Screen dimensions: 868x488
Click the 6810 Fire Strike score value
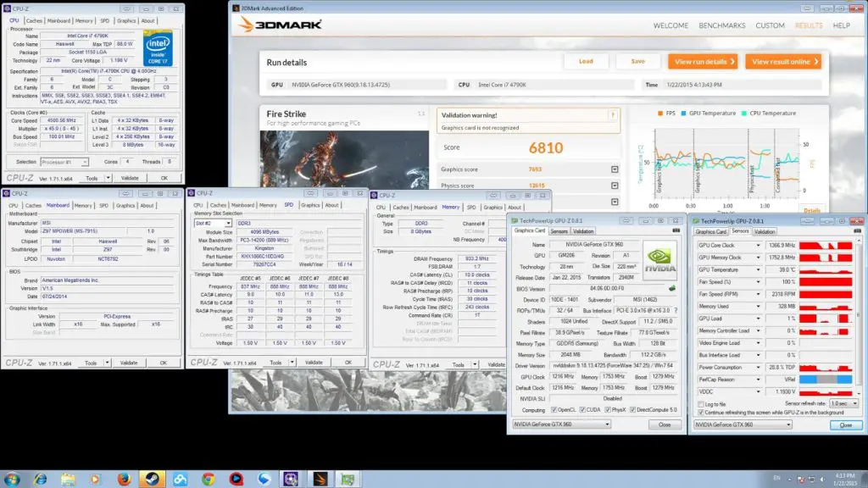pos(546,147)
